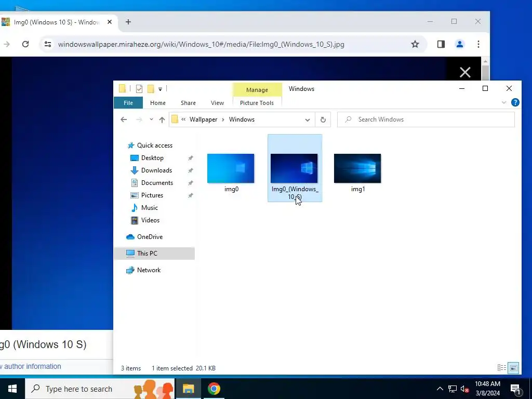Open Chrome from the taskbar
This screenshot has height=399, width=532.
(214, 389)
